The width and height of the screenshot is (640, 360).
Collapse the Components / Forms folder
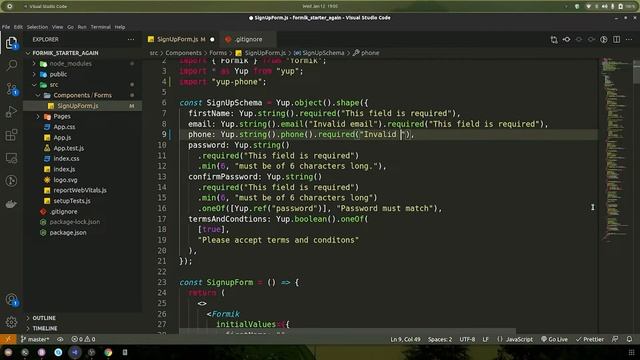[82, 96]
